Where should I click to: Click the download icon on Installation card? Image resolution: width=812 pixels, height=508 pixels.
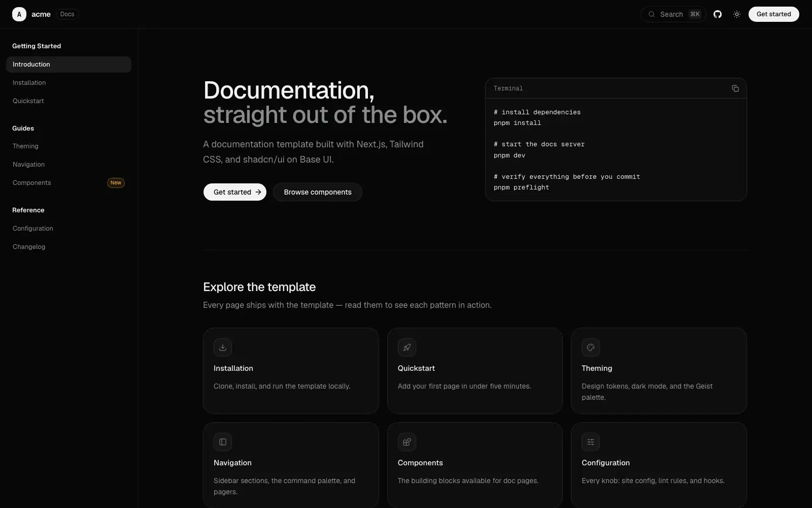tap(223, 347)
